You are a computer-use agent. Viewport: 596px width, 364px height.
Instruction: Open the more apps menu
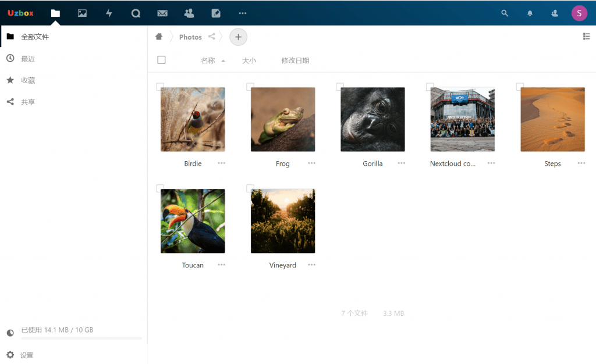pos(242,13)
